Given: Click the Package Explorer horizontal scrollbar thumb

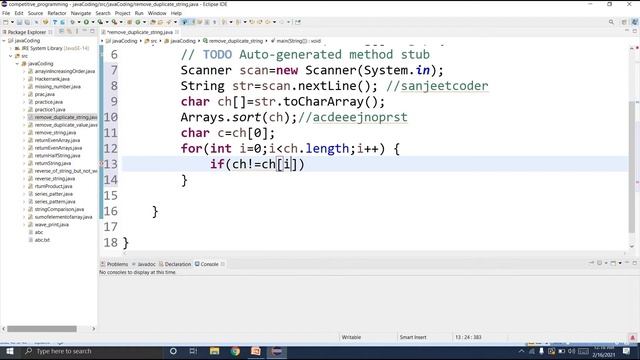Looking at the screenshot, I should click(42, 329).
